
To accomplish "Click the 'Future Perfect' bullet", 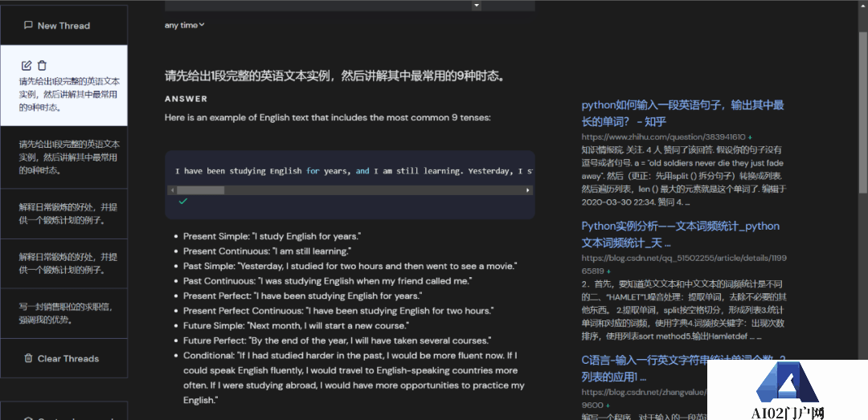I will [x=337, y=340].
